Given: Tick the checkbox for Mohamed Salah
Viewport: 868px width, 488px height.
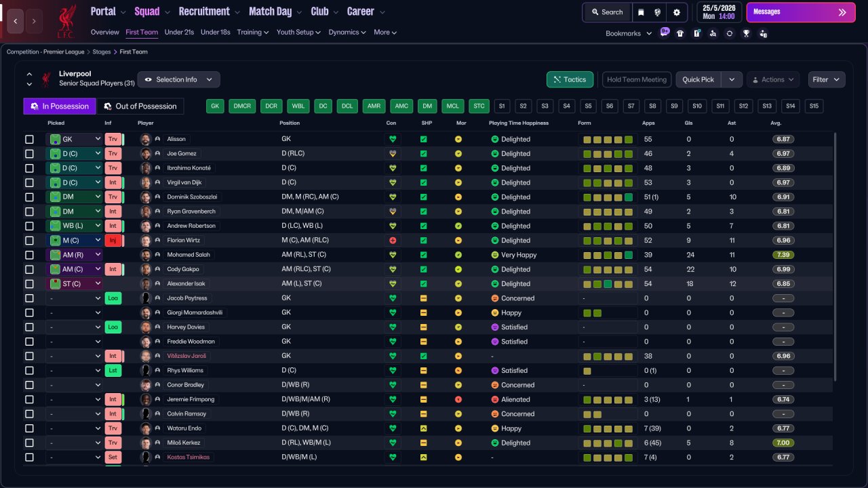Looking at the screenshot, I should [29, 255].
